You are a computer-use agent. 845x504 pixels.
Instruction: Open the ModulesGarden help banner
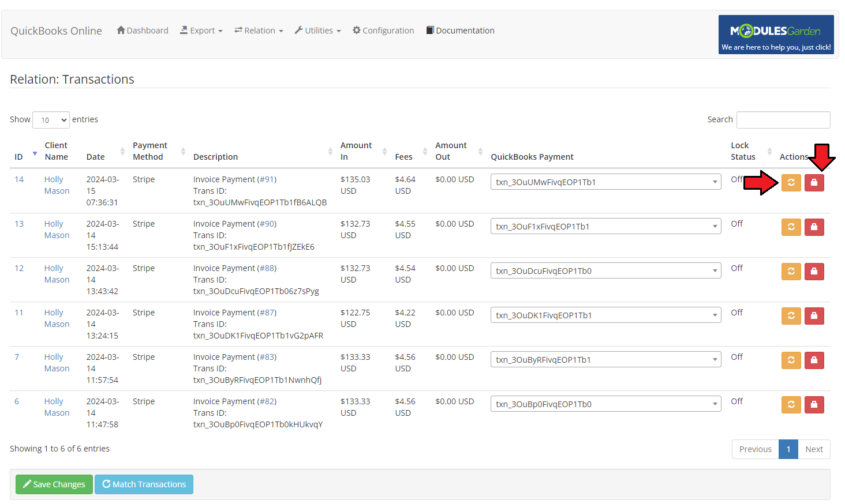776,35
